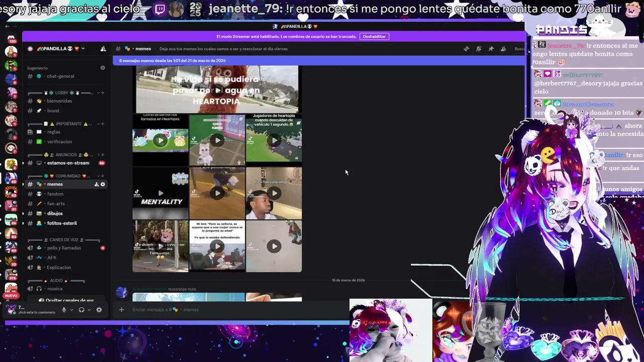Image resolution: width=644 pixels, height=362 pixels.
Task: Play the HEARTOPIA monkey video
Action: tap(217, 90)
